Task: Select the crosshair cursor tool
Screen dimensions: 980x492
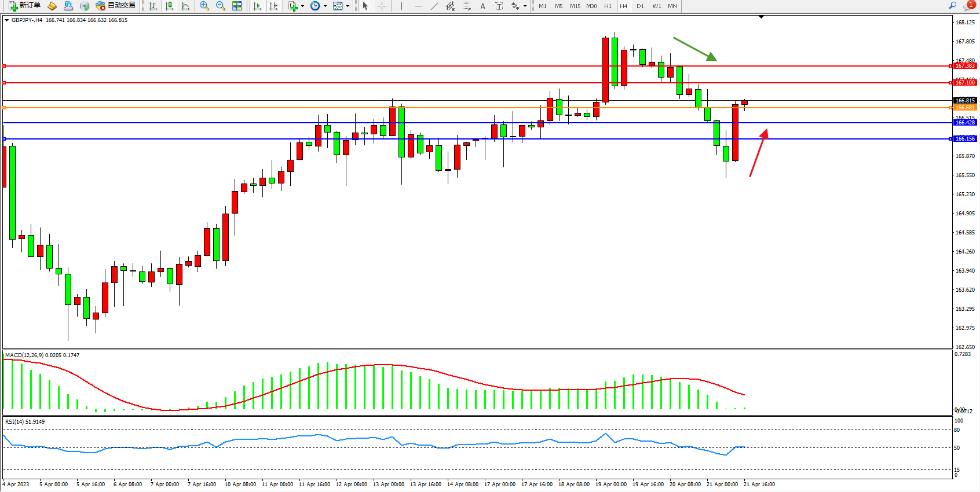Action: point(382,6)
